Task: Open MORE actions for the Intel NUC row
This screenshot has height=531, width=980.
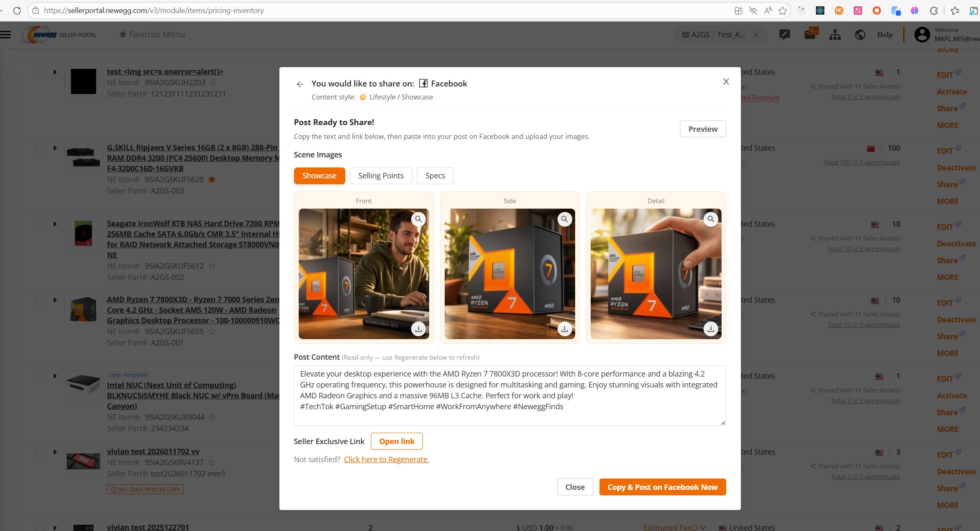Action: pos(948,429)
